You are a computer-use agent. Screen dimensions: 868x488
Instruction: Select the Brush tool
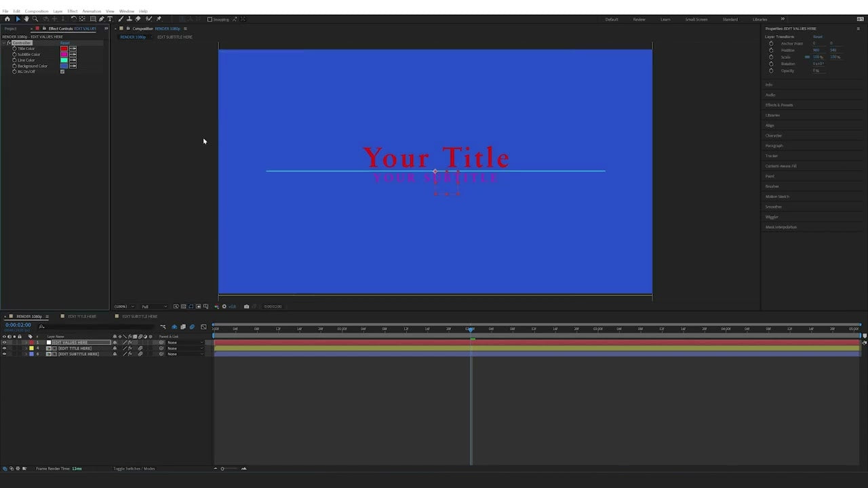pyautogui.click(x=121, y=19)
